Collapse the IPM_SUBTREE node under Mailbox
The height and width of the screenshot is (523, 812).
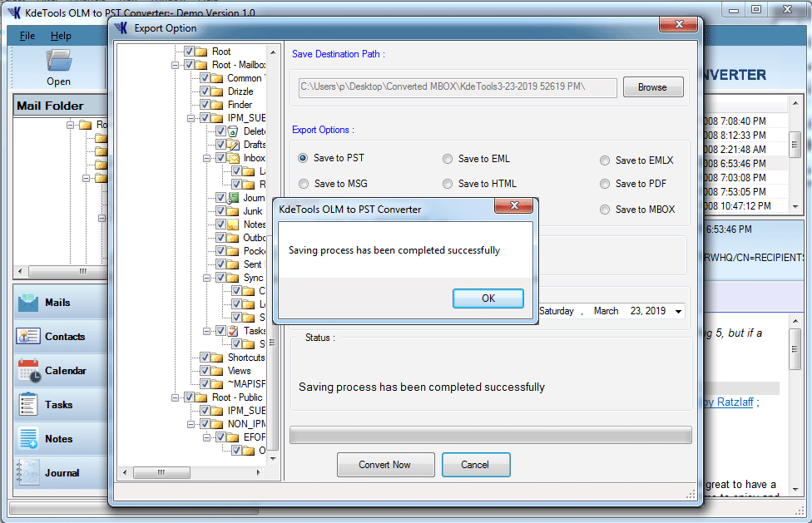tap(191, 118)
